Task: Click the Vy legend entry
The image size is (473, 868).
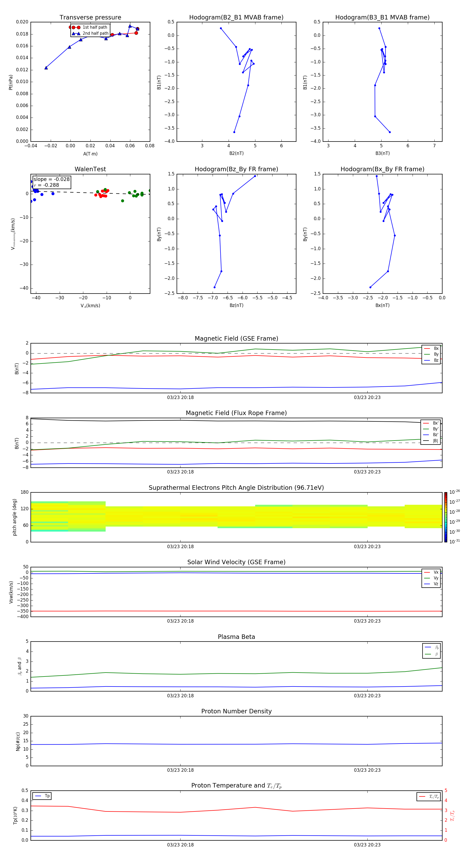Action: coord(431,578)
